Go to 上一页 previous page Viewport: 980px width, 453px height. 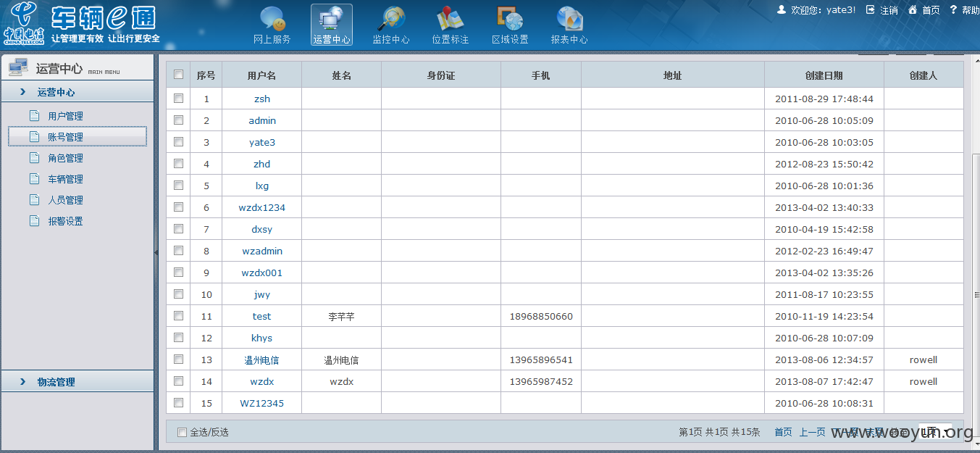click(812, 432)
